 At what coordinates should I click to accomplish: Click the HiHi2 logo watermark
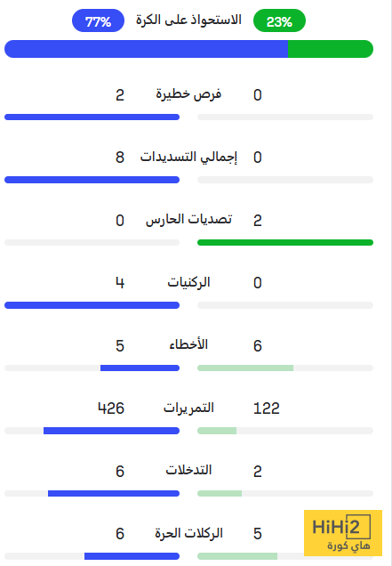tap(343, 533)
